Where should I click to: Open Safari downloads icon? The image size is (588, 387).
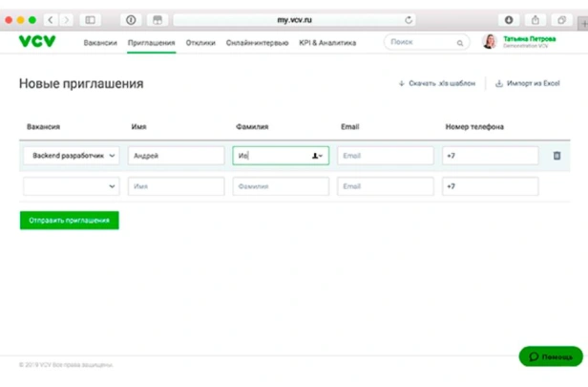pos(509,20)
